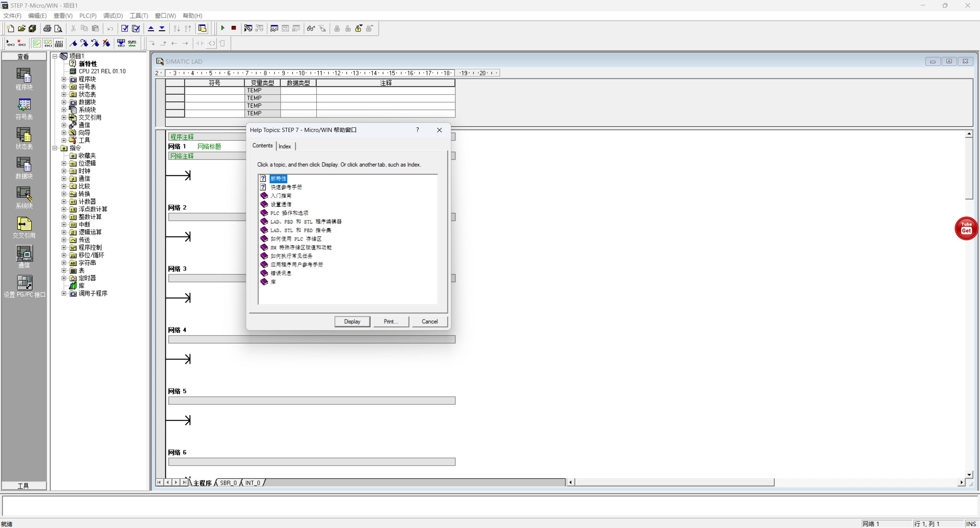The height and width of the screenshot is (528, 980).
Task: Click the 设置 PG/PC 接口 icon
Action: (x=24, y=283)
